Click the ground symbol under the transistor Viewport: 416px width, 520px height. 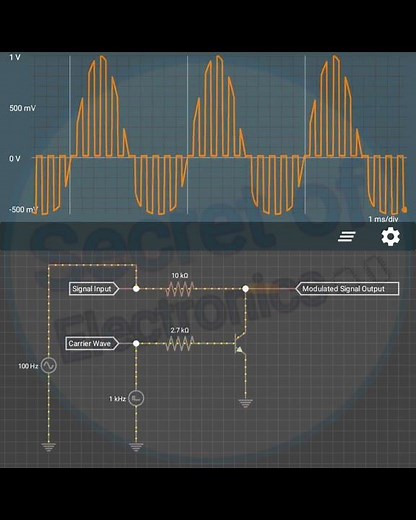(245, 404)
